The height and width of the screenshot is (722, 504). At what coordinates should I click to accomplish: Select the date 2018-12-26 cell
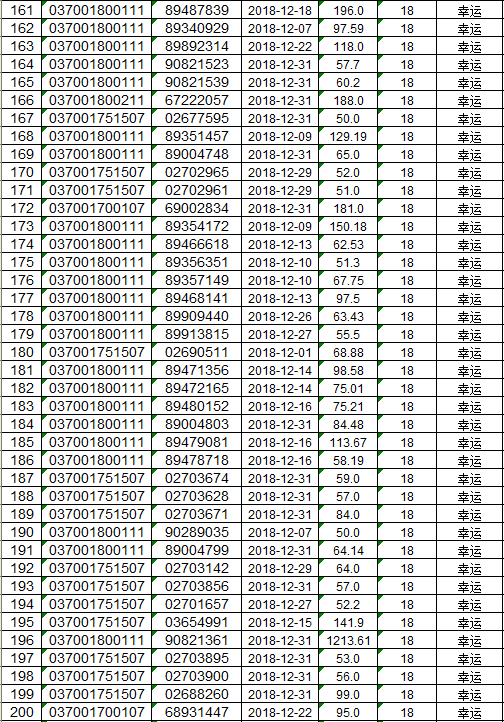(x=280, y=316)
